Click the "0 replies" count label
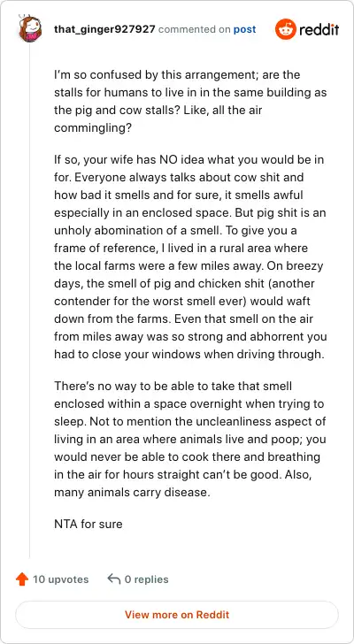Image resolution: width=354 pixels, height=644 pixels. point(146,579)
